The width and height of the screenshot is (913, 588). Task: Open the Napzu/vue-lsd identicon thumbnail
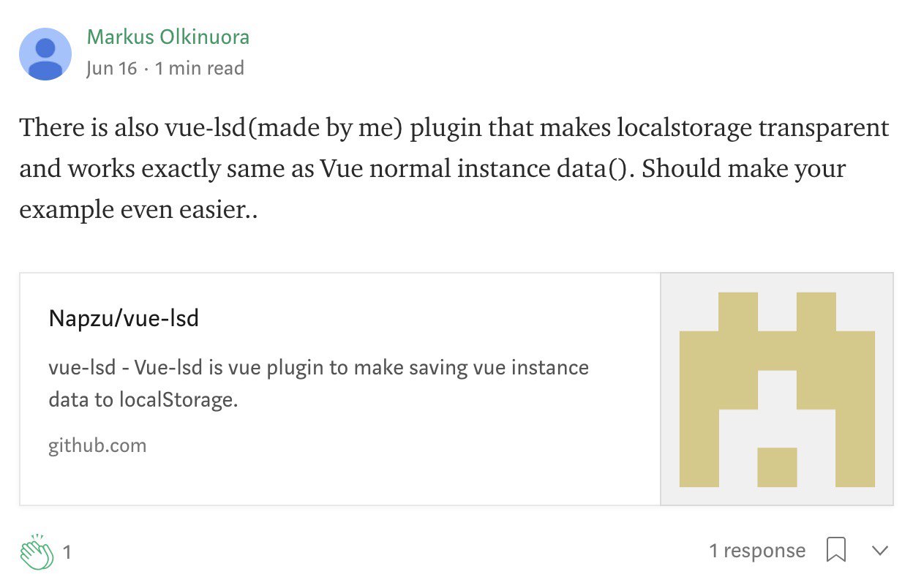(x=777, y=389)
